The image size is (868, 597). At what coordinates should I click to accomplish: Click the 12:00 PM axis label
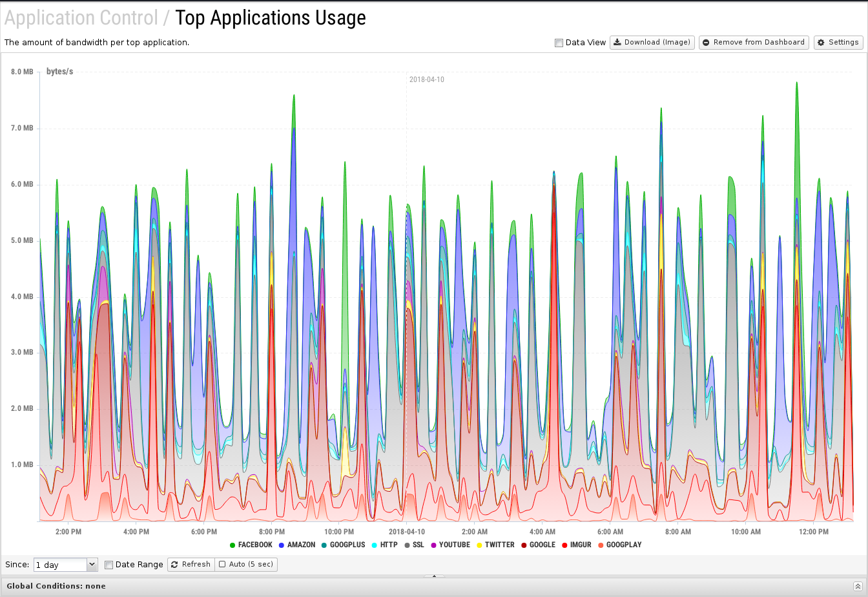click(x=813, y=532)
